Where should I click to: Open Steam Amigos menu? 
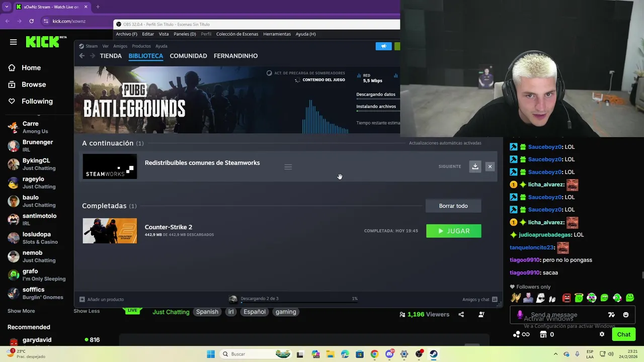coord(120,46)
